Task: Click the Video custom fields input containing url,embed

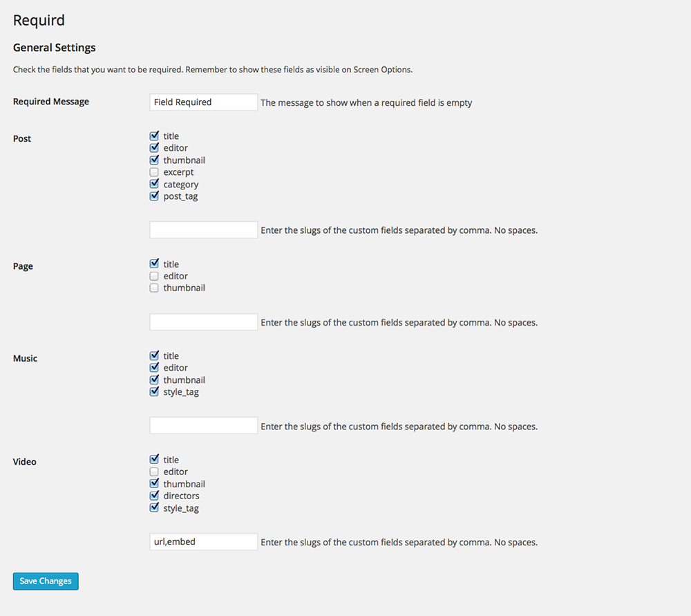Action: tap(204, 541)
